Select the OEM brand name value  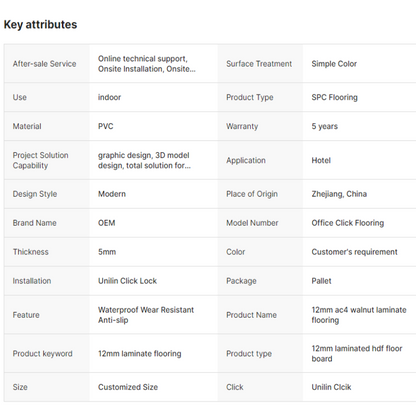(107, 223)
